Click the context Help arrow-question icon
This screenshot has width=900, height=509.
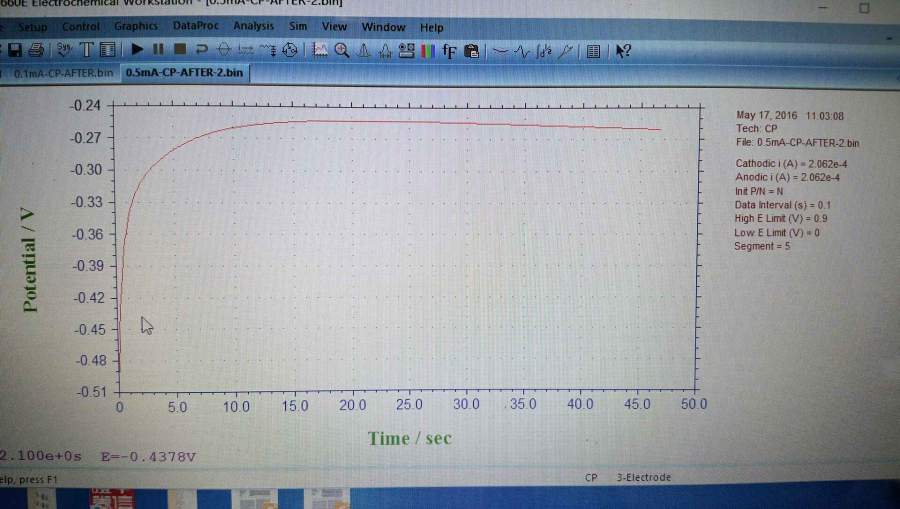click(623, 51)
